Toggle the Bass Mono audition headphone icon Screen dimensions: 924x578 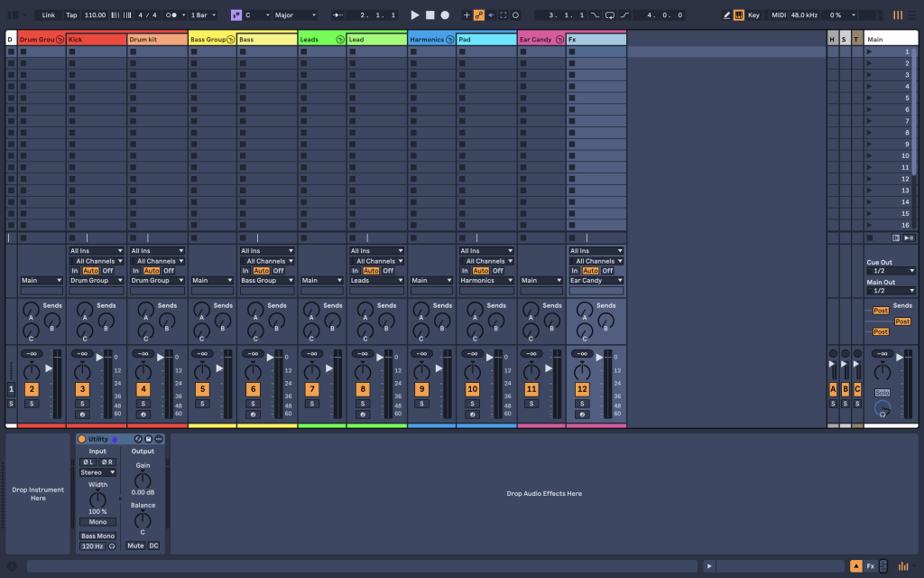point(112,546)
